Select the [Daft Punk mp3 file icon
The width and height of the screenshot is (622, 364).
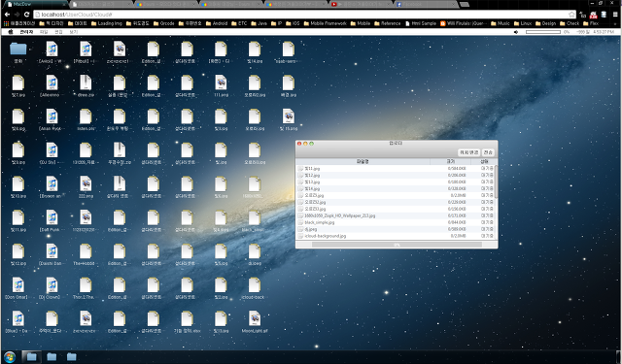(x=52, y=217)
